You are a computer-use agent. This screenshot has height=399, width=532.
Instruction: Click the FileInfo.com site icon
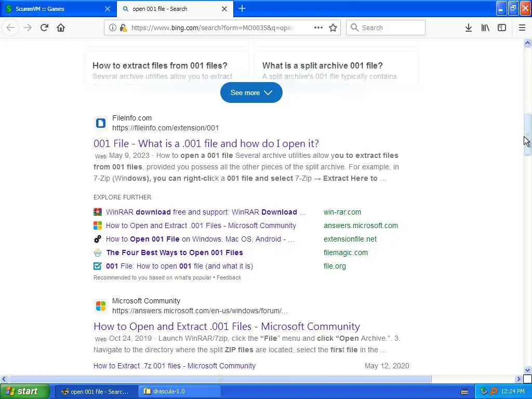pos(100,123)
